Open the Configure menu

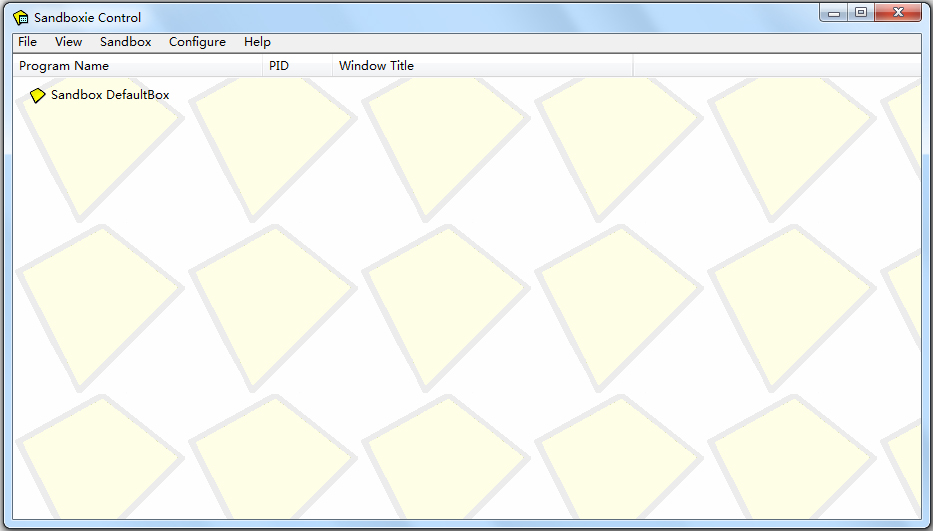197,42
